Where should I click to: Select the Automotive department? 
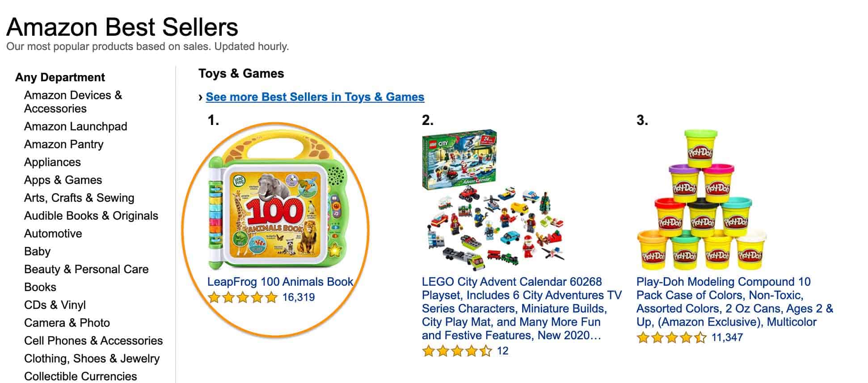(x=53, y=233)
